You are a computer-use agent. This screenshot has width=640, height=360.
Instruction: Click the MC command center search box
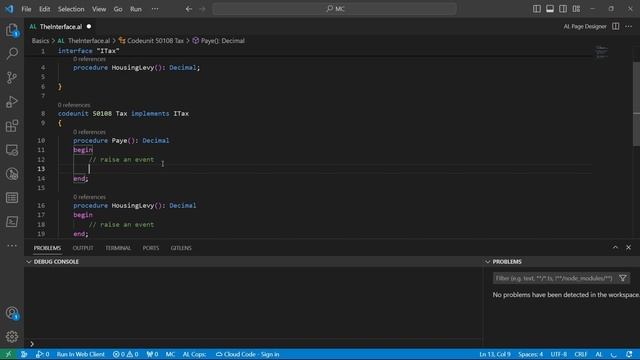(x=334, y=9)
